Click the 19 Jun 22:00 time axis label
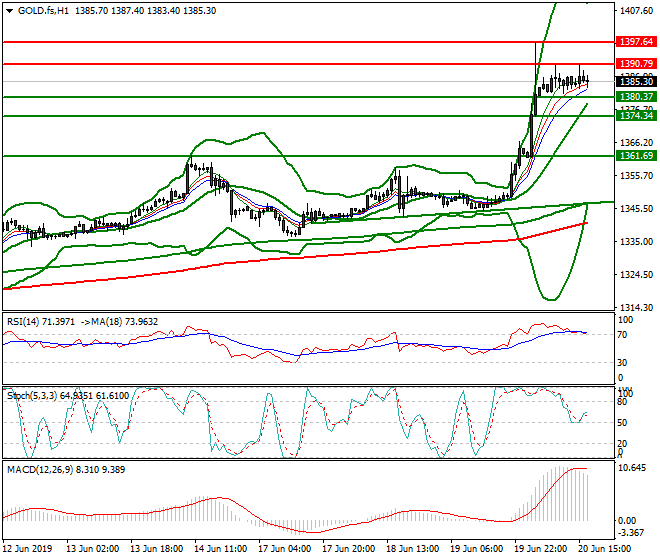Viewport: 660px width, 560px height. [x=541, y=549]
